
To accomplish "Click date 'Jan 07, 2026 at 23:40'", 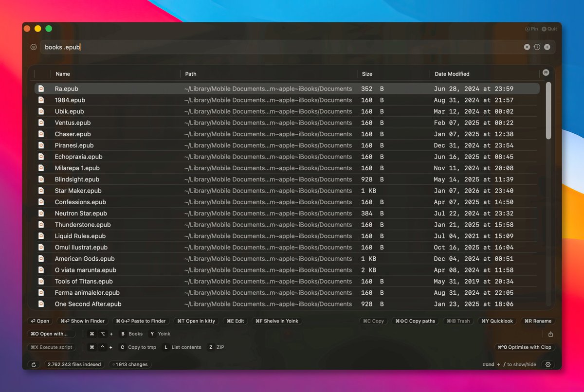I will pyautogui.click(x=474, y=191).
